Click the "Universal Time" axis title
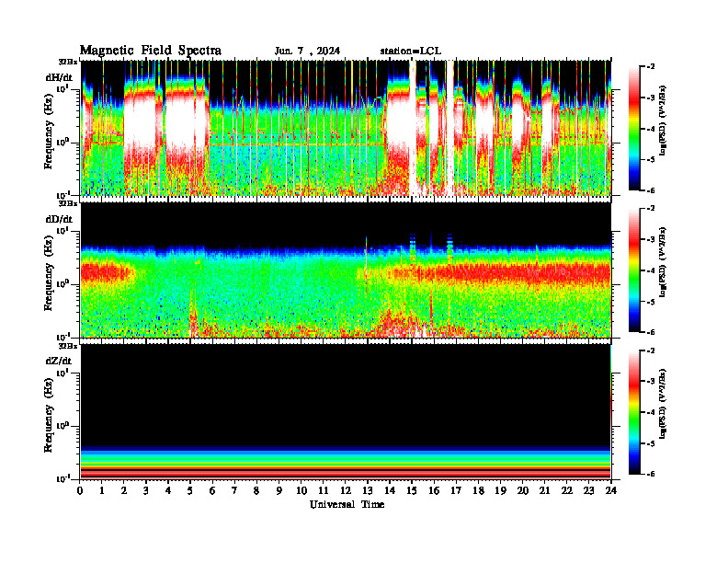The width and height of the screenshot is (728, 563). tap(347, 504)
